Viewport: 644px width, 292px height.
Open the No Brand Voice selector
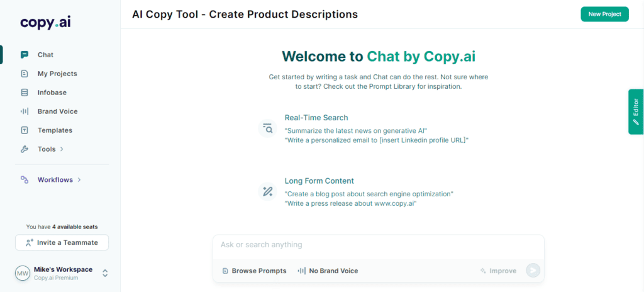tap(328, 271)
